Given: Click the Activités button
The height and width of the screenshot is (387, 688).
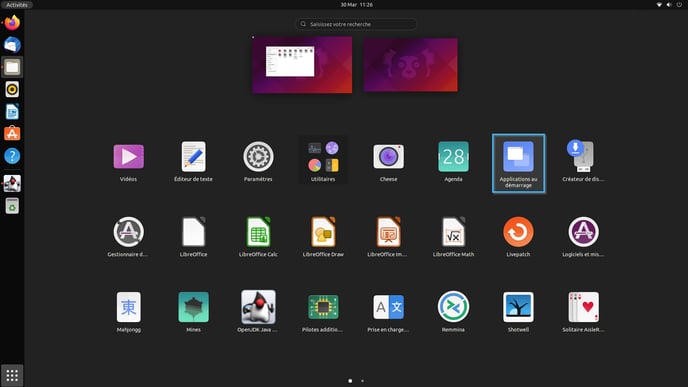Looking at the screenshot, I should pos(17,5).
